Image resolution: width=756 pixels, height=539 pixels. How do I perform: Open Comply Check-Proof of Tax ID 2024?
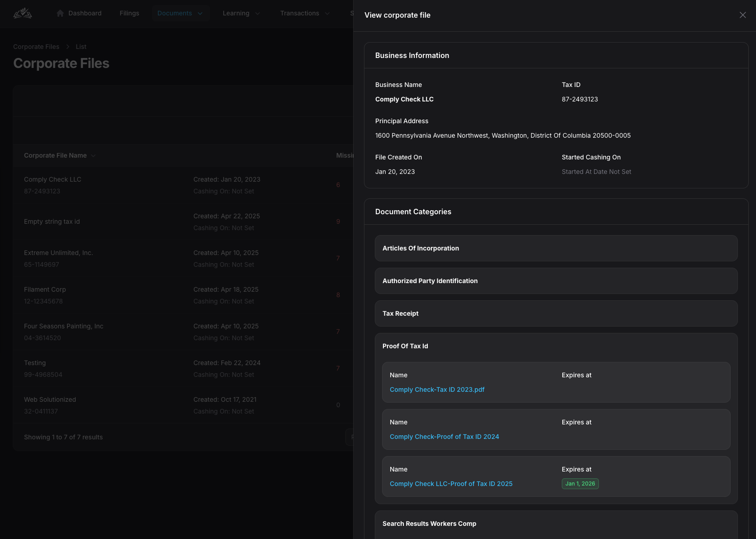(x=444, y=437)
